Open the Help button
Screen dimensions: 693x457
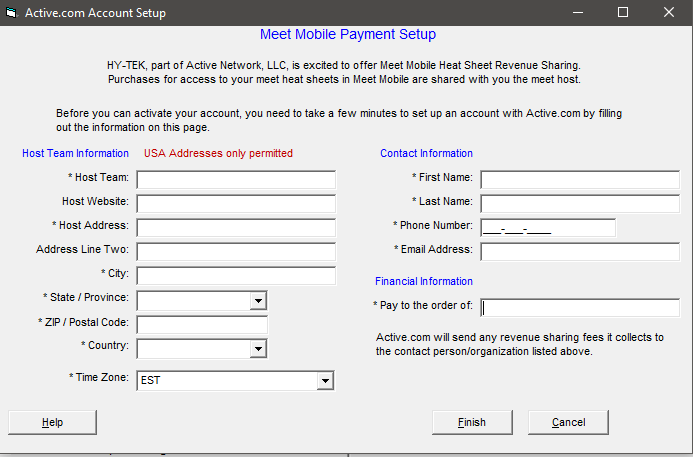tap(52, 423)
